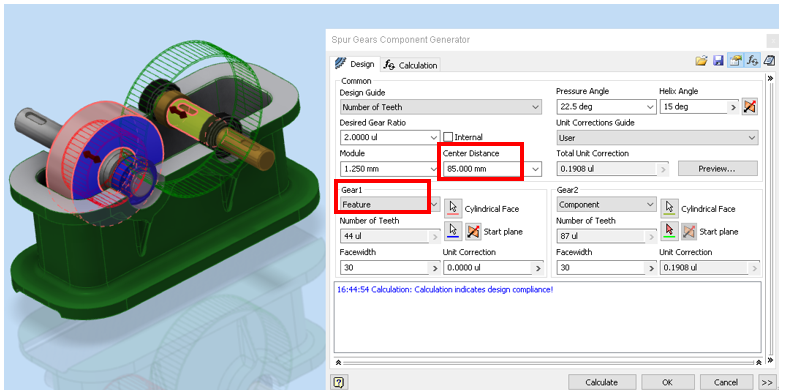Screen dimensions: 785x390
Task: Toggle Gear2 start plane flip icon
Action: pyautogui.click(x=689, y=231)
